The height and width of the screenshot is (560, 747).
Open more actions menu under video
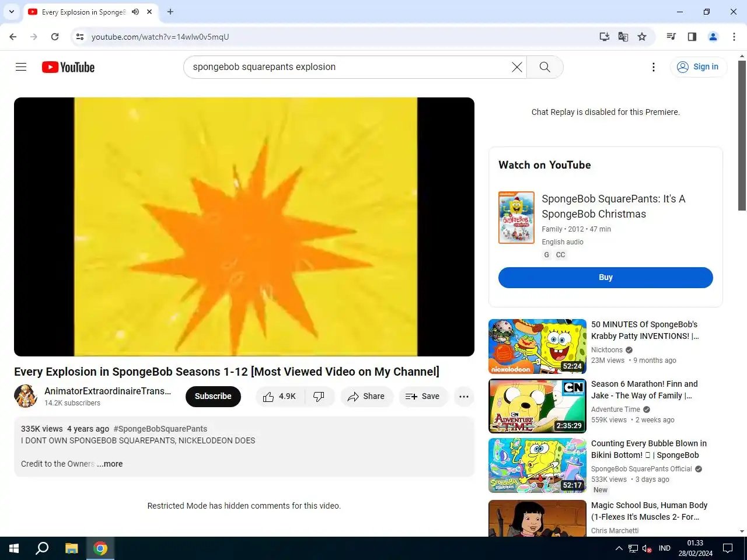tap(464, 397)
